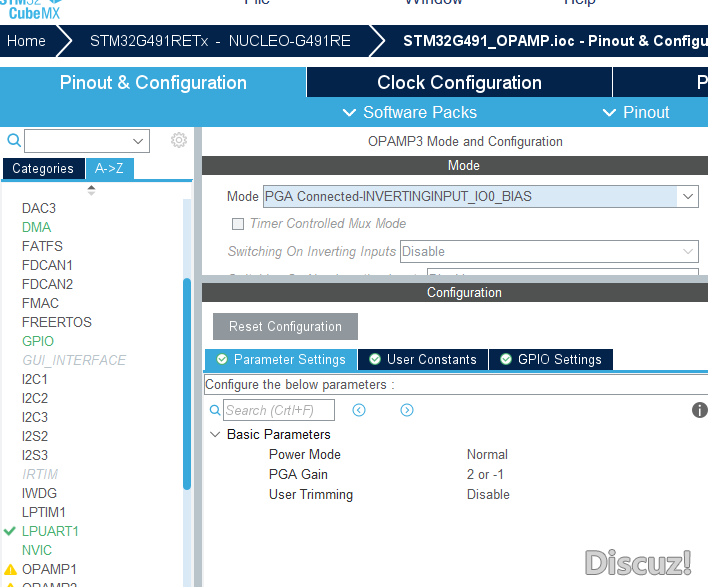The height and width of the screenshot is (587, 708).
Task: Click the parameter Search (Ctrl+F) field
Action: click(x=279, y=410)
